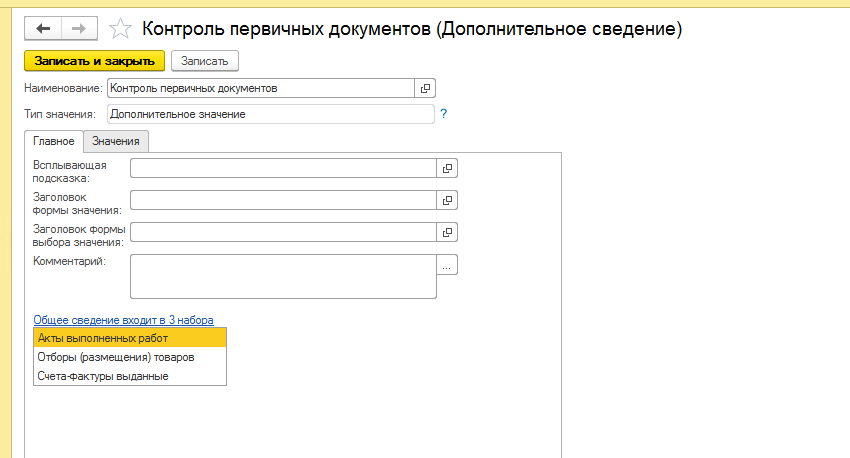
Task: Open multilingual editor icon next to Наименование field
Action: click(x=425, y=88)
